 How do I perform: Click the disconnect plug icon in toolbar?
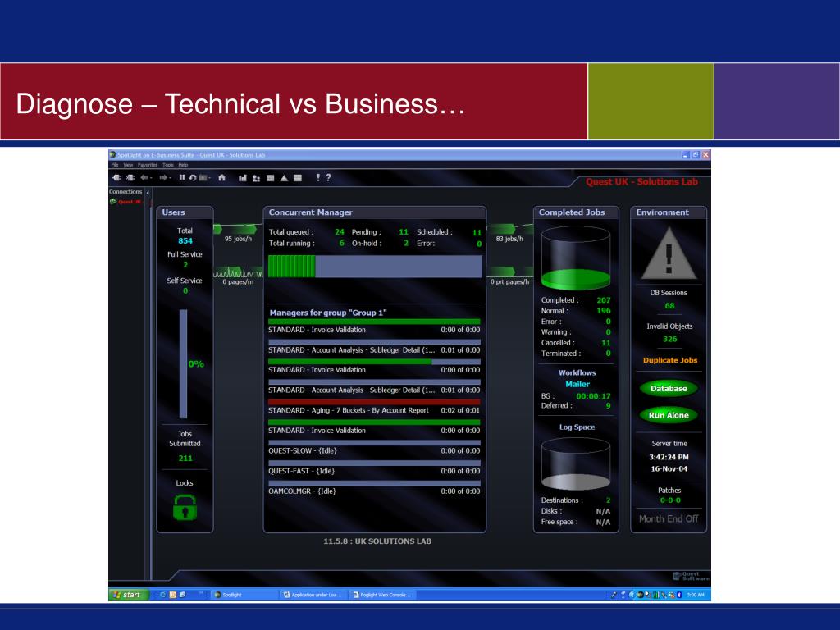coord(130,178)
